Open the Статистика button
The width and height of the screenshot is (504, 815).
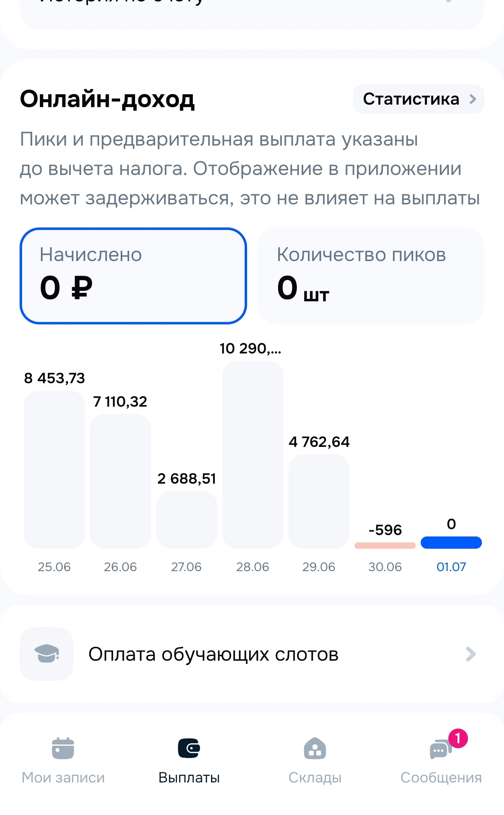[411, 99]
